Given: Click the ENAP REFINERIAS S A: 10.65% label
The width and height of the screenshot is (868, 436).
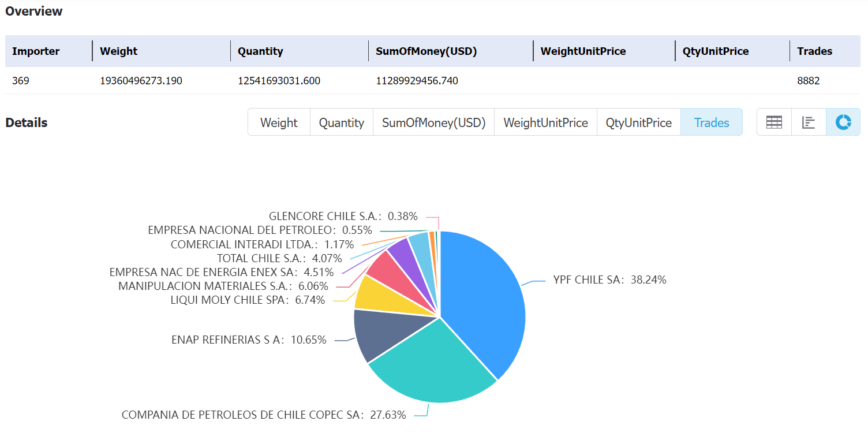Looking at the screenshot, I should click(249, 340).
